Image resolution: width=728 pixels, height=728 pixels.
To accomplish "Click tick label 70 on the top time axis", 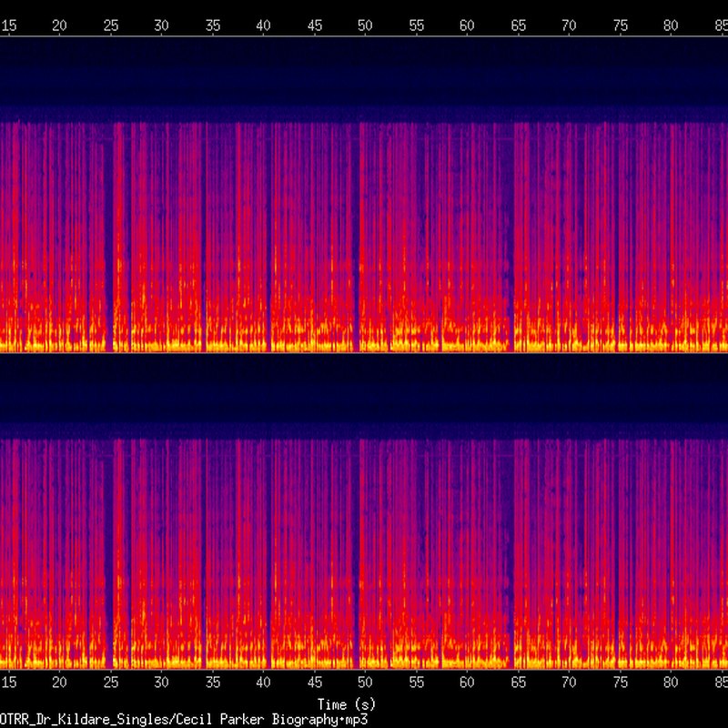I will click(569, 25).
